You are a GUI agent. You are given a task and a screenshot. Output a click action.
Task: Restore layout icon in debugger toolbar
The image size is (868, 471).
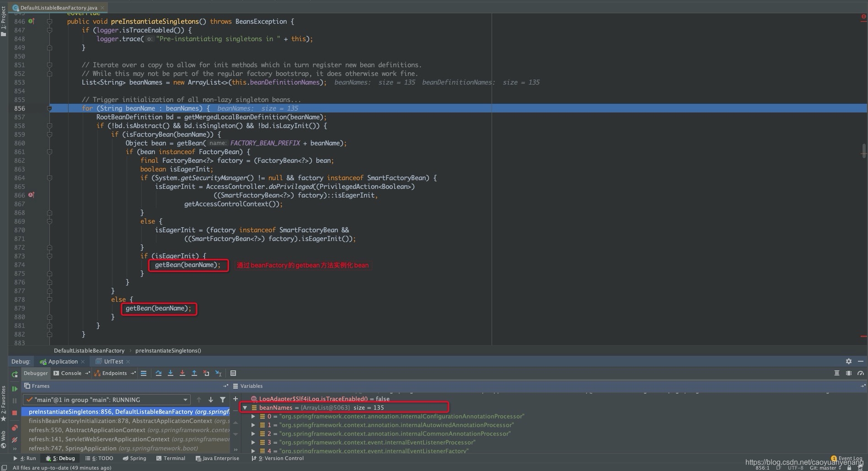pos(836,373)
